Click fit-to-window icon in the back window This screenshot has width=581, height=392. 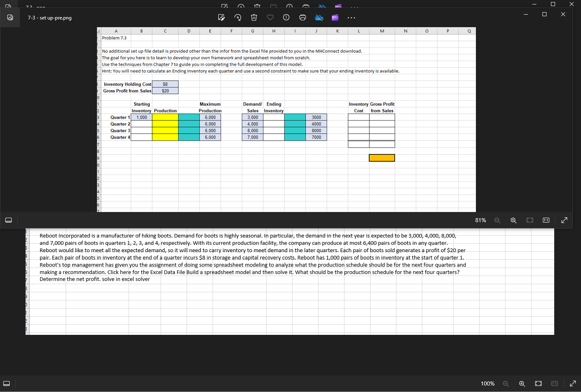538,383
